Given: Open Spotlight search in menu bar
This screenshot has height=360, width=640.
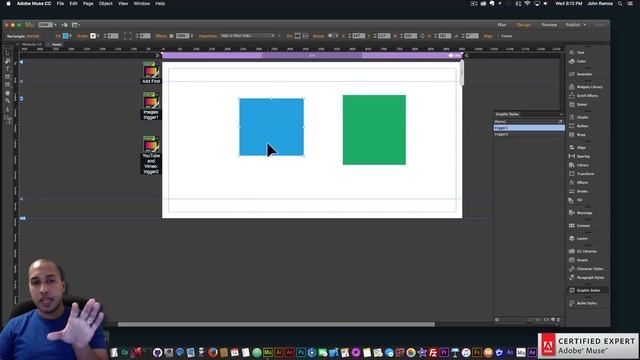Looking at the screenshot, I should [x=620, y=3].
